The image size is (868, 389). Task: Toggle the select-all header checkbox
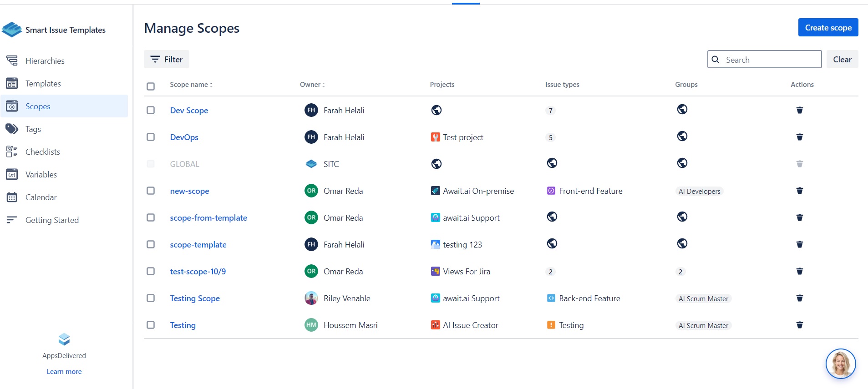[x=151, y=86]
